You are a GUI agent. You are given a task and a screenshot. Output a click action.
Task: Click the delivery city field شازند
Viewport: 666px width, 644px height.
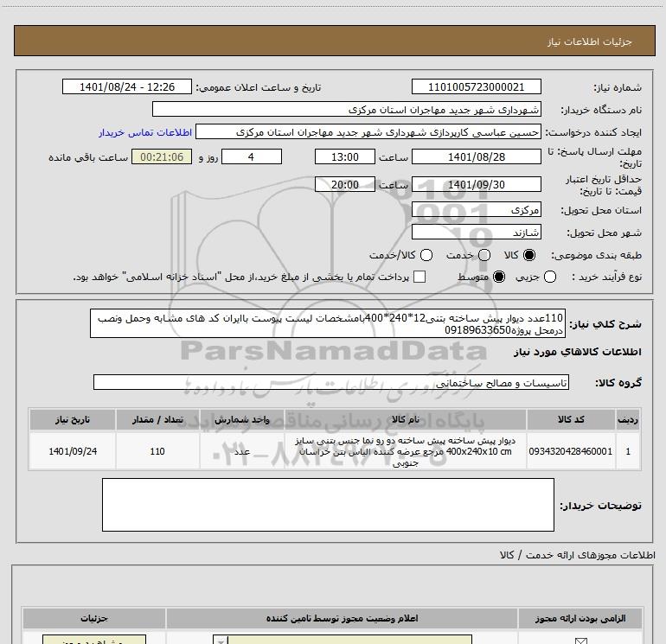click(x=476, y=232)
